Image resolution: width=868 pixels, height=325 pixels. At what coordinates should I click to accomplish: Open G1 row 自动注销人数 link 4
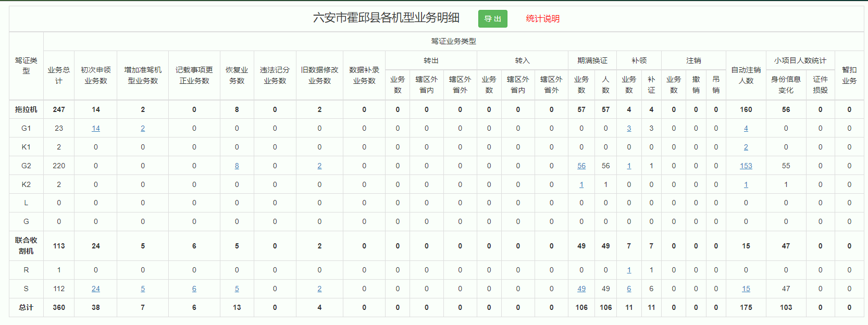click(x=746, y=128)
